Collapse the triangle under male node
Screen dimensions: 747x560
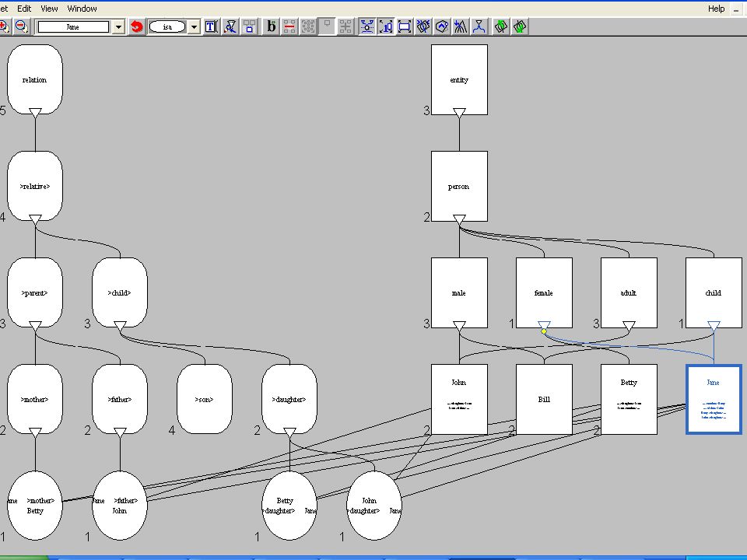(x=459, y=326)
